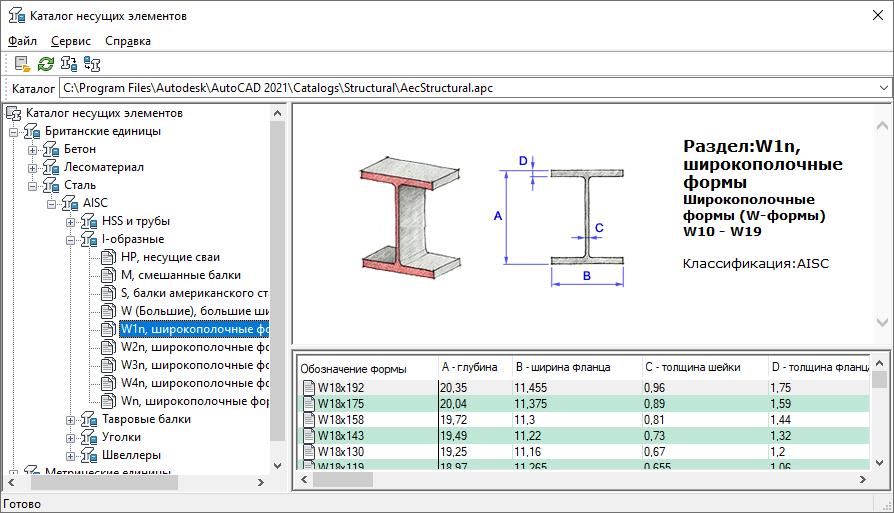Click the page icon of row W18x158

tap(308, 420)
